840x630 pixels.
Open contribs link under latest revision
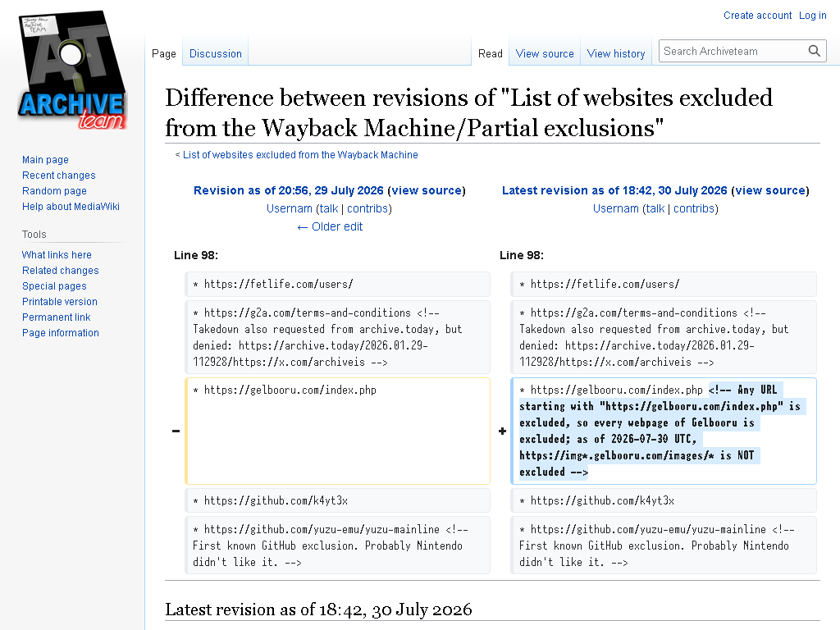point(694,208)
